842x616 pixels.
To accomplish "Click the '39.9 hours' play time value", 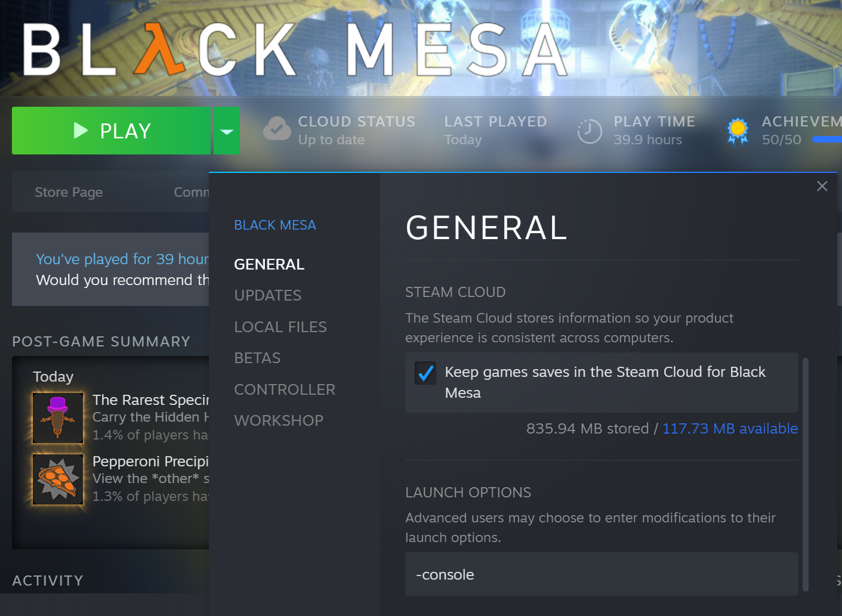I will tap(647, 140).
